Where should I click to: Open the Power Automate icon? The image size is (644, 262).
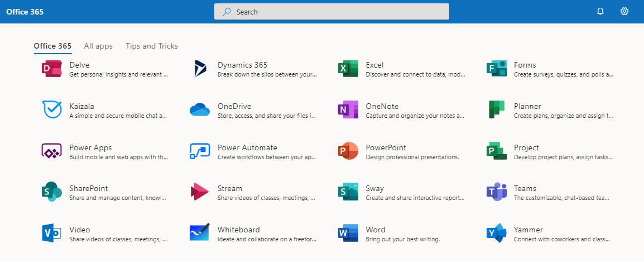pyautogui.click(x=200, y=151)
